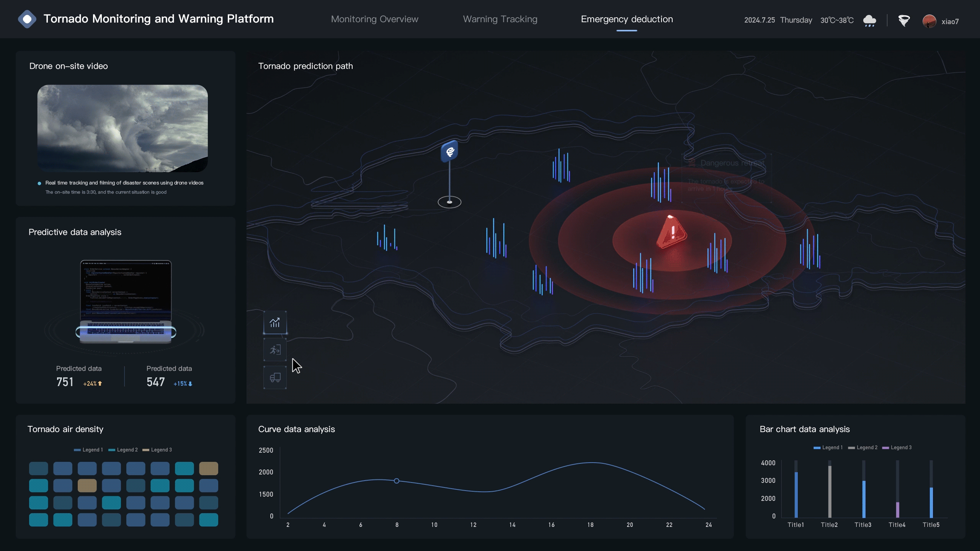Viewport: 980px width, 551px height.
Task: Click the curve data point marker at 8
Action: click(x=397, y=481)
